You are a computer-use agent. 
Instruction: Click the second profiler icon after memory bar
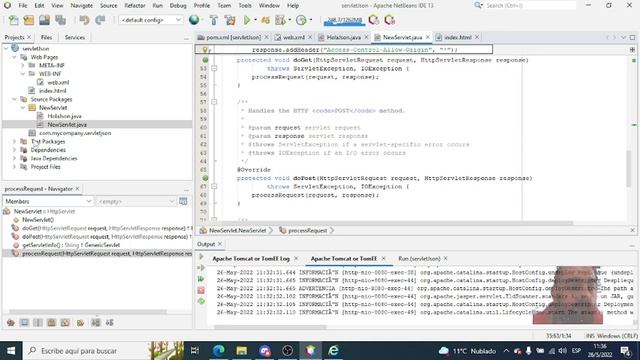pyautogui.click(x=389, y=20)
